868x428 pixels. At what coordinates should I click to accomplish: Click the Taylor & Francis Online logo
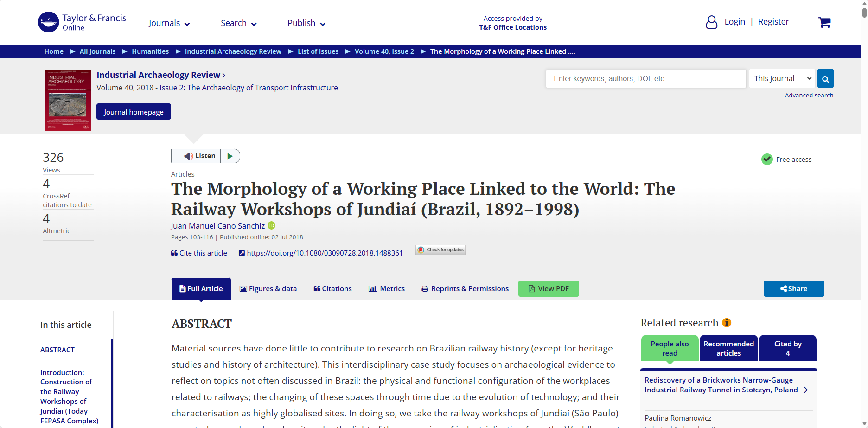[82, 22]
